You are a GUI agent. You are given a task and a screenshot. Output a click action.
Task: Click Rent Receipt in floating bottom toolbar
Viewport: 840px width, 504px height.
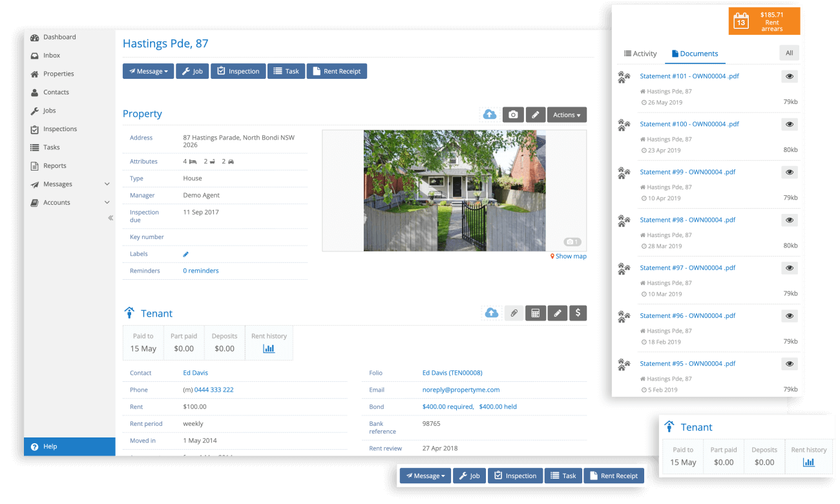pos(614,476)
